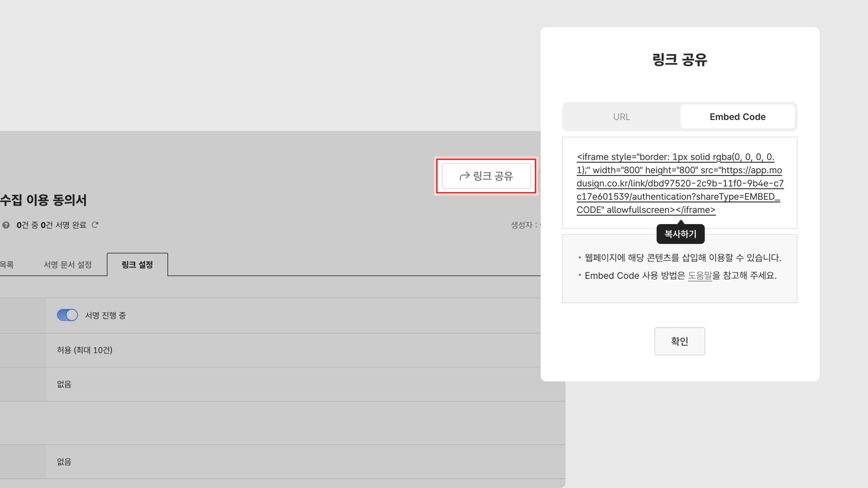Switch to the URL tab
The image size is (868, 488).
pos(621,117)
